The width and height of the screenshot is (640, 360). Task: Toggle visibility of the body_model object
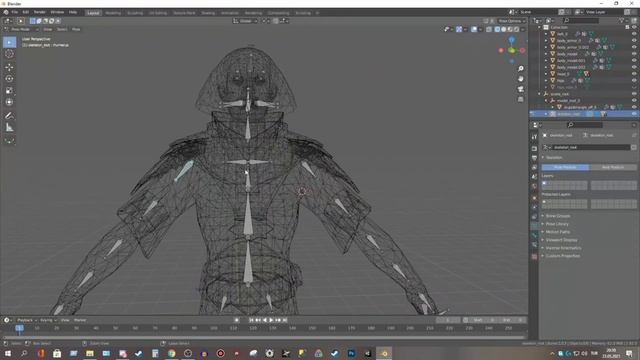pos(634,54)
